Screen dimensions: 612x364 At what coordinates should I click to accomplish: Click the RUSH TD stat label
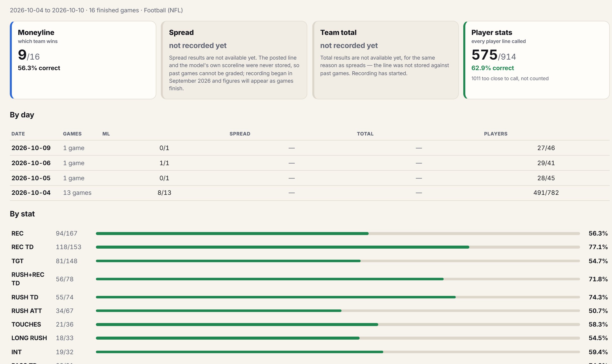tap(25, 297)
